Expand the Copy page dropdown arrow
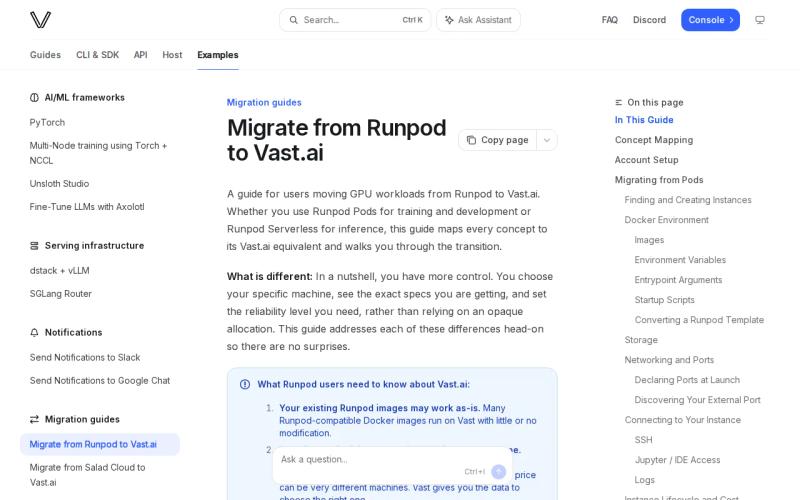This screenshot has height=500, width=800. (x=546, y=140)
